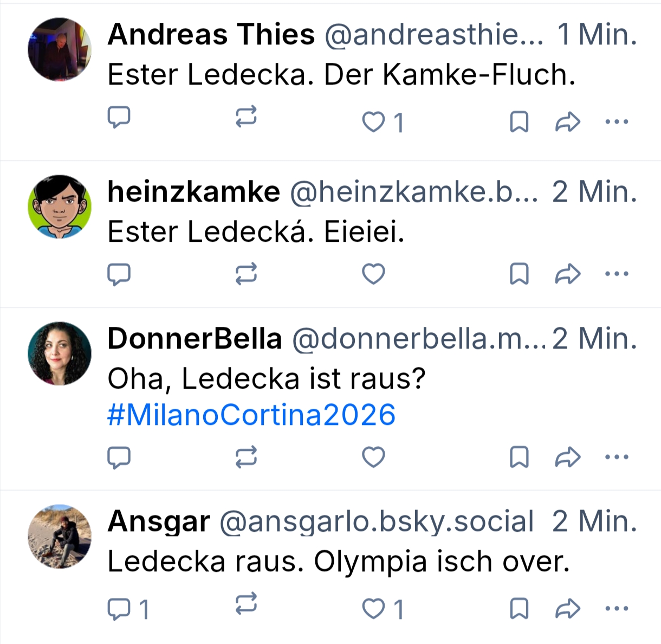661x644 pixels.
Task: Like Ansgar's Ledecka raus post
Action: (x=373, y=609)
